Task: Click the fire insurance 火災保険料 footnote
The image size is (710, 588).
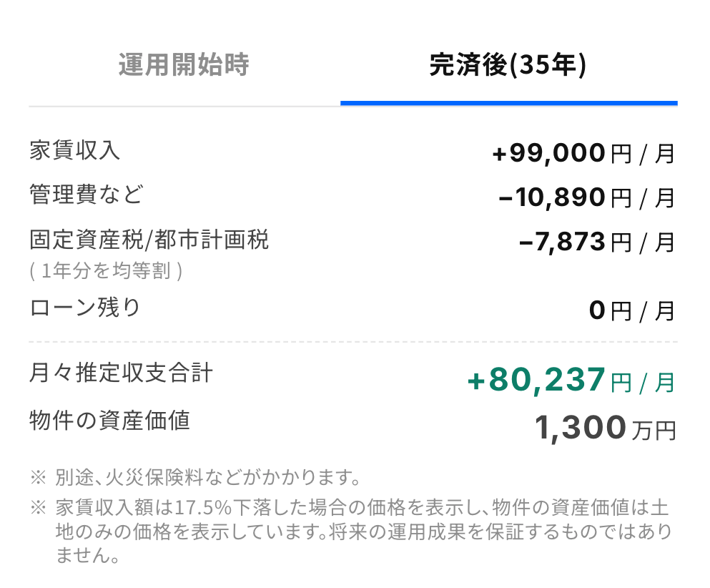Action: pos(206,476)
